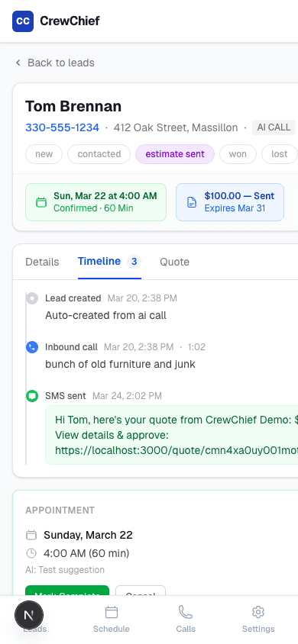Viewport: 298px width, 644px height.
Task: Set lead status to new
Action: click(44, 154)
